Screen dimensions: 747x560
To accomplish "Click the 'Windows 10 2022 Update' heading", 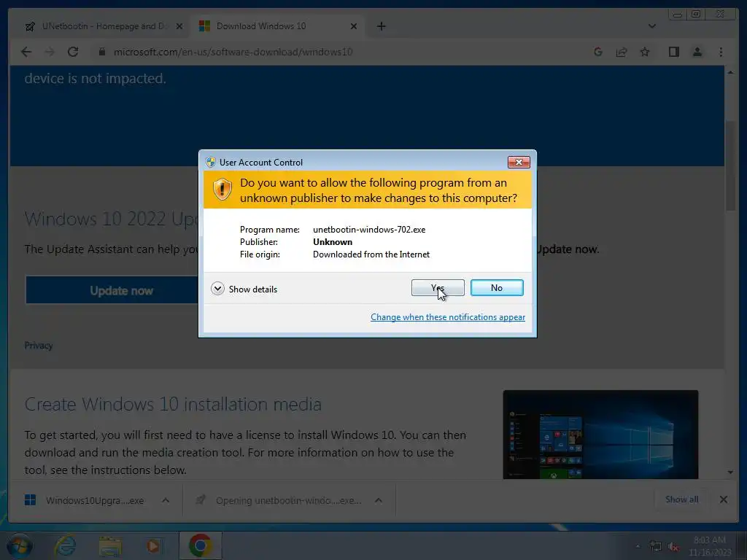I will [112, 219].
